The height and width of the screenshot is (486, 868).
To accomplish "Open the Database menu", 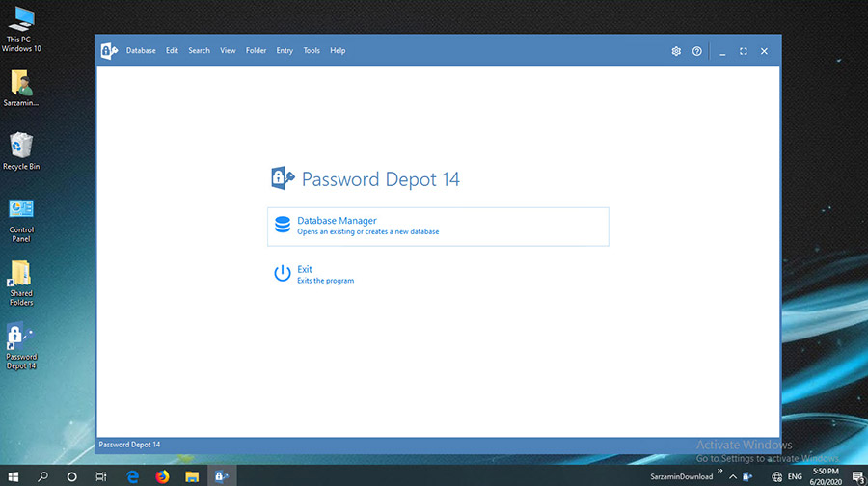I will tap(141, 50).
